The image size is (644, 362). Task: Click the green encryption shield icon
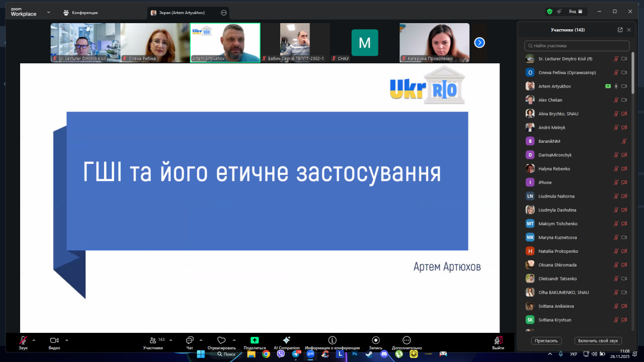tap(549, 12)
